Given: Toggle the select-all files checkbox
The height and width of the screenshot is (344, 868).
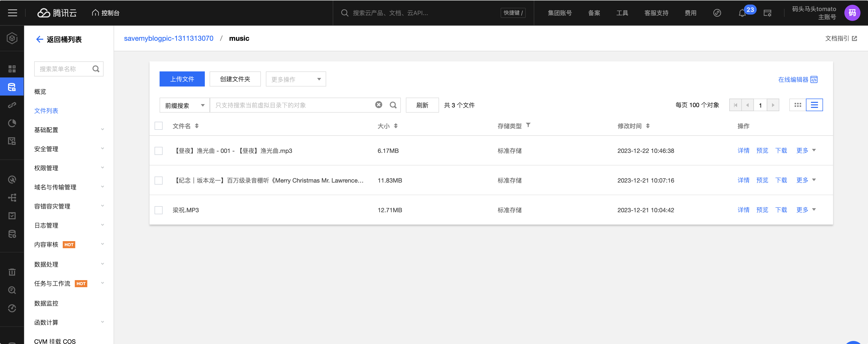Looking at the screenshot, I should pos(158,126).
